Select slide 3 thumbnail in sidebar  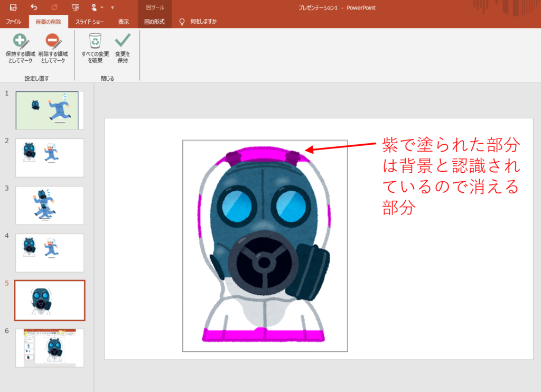tap(49, 205)
